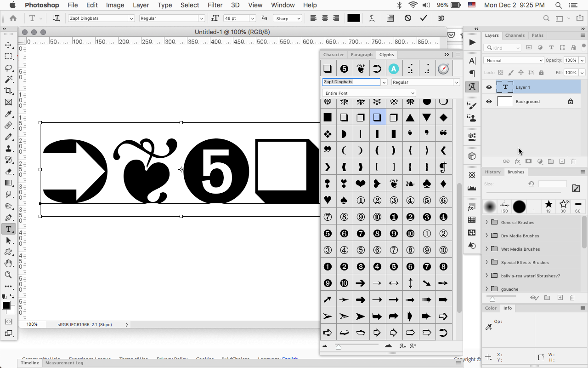Click the Glyphs panel vertical scrollbar
The width and height of the screenshot is (588, 368).
click(x=458, y=248)
